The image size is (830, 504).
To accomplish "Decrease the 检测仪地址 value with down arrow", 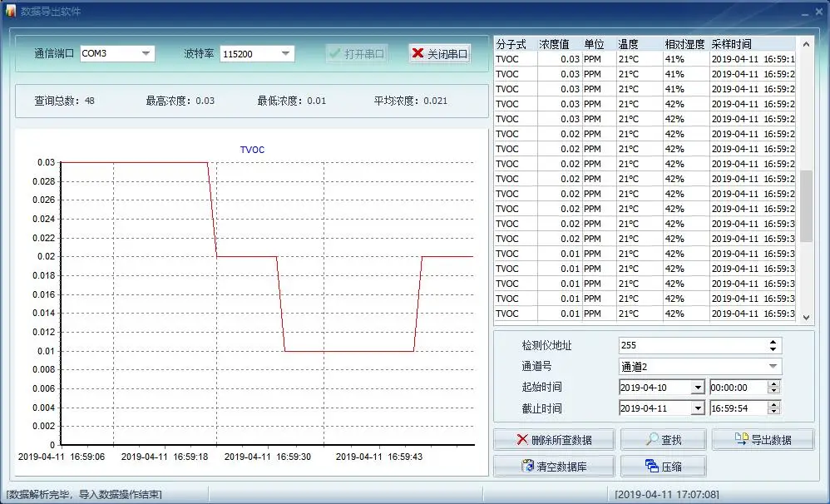I will 773,348.
